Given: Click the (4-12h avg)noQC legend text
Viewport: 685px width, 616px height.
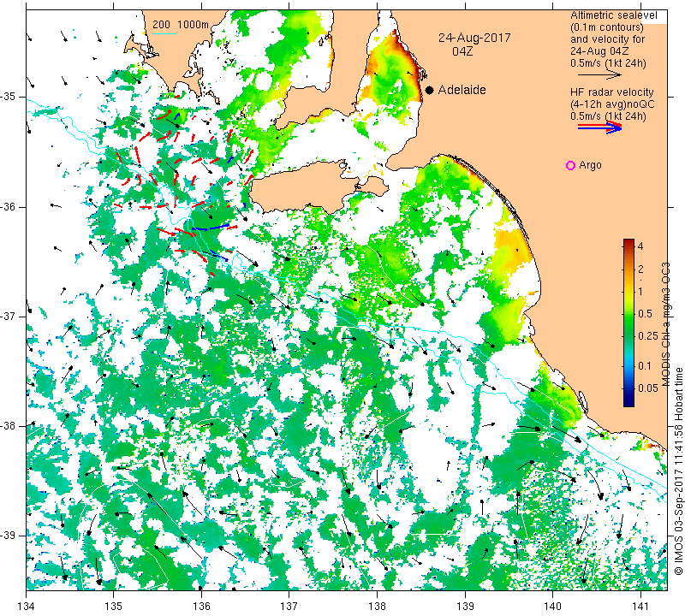Looking at the screenshot, I should pyautogui.click(x=612, y=104).
